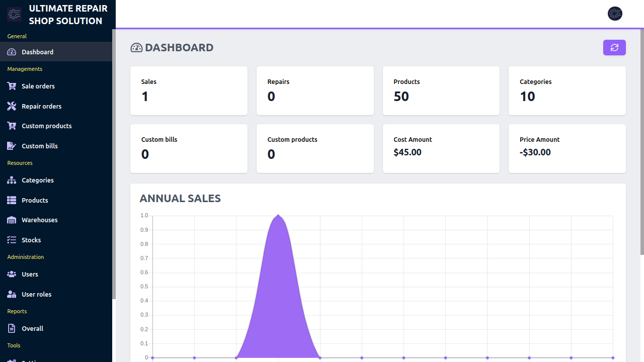Navigate to Overall in the Reports section
This screenshot has width=644, height=362.
point(32,328)
